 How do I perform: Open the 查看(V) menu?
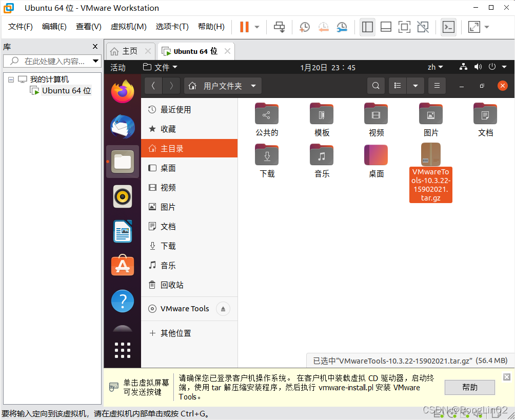(88, 27)
